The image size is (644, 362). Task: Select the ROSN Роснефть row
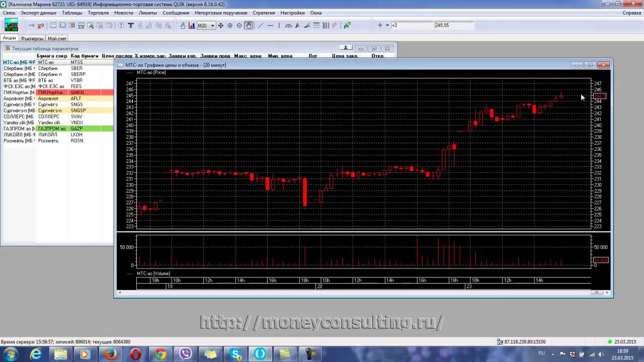57,141
